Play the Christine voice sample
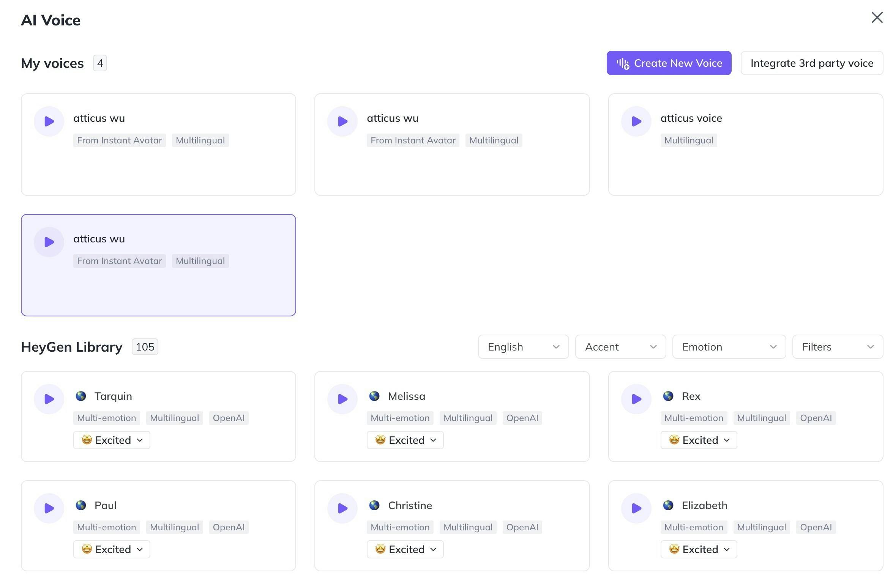This screenshot has width=893, height=588. pos(342,508)
